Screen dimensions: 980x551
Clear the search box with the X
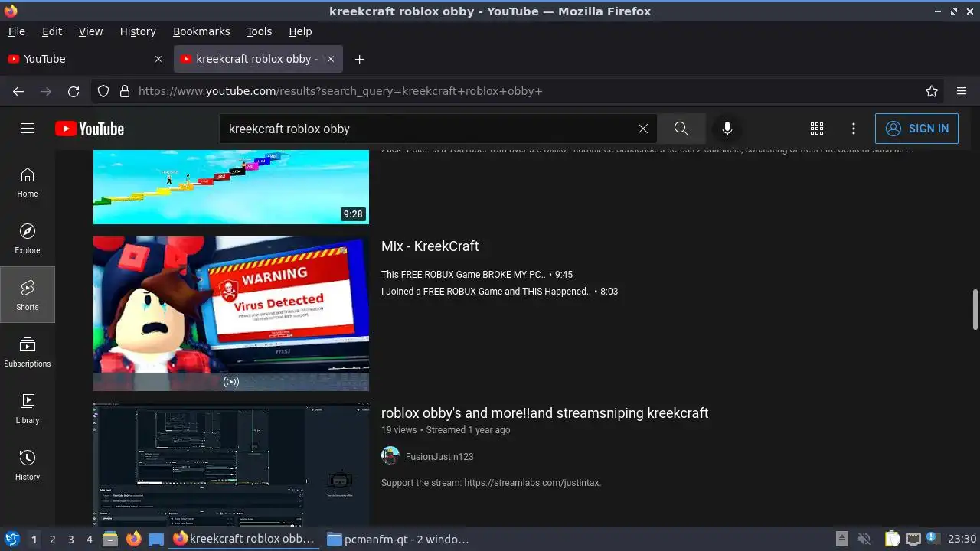coord(643,129)
